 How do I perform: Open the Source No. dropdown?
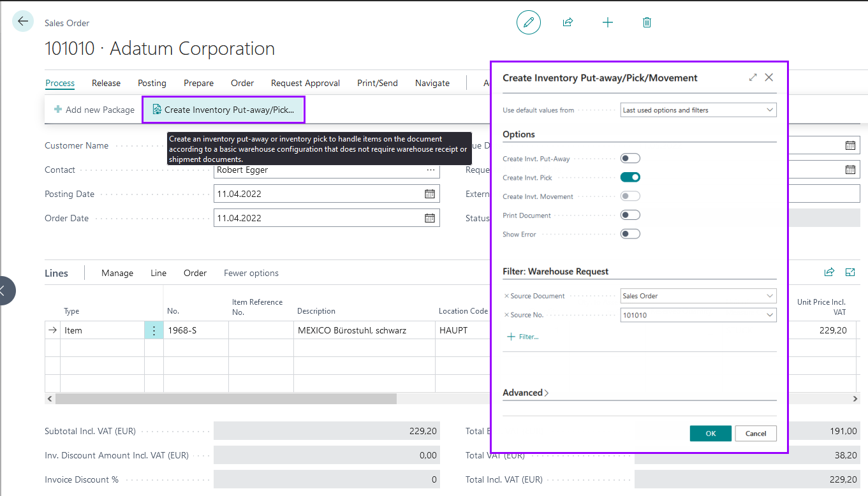[x=698, y=315]
